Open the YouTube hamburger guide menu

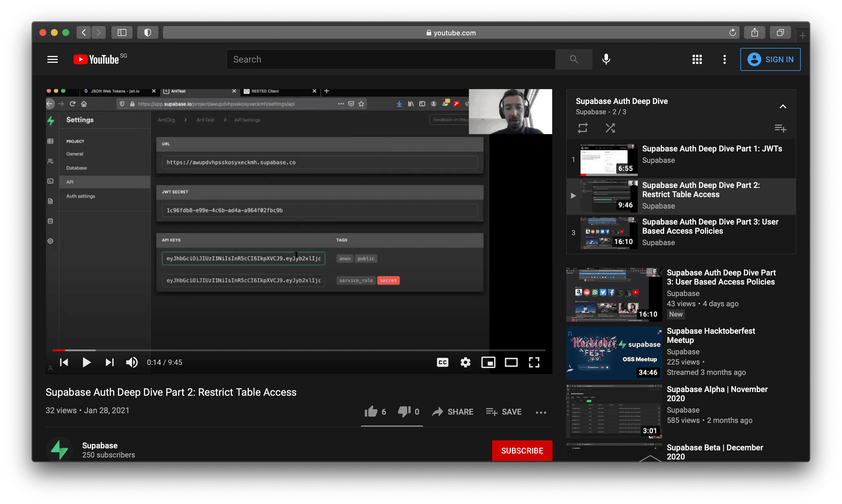click(53, 59)
